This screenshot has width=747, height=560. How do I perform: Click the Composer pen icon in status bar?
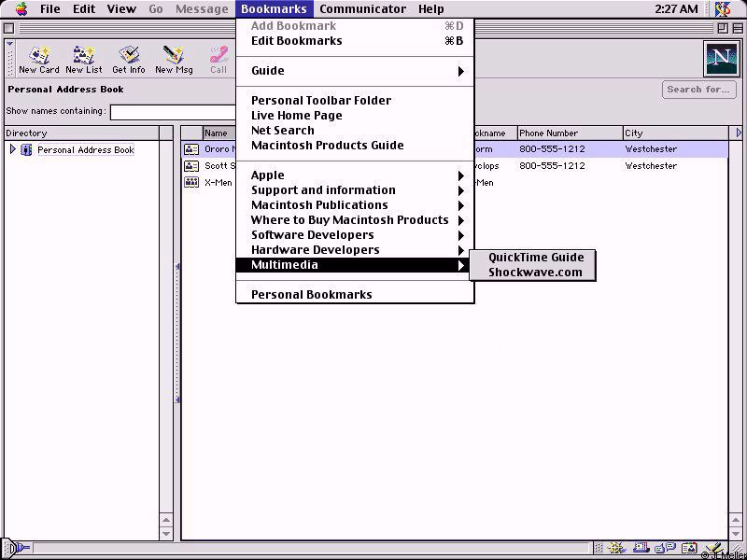pyautogui.click(x=712, y=549)
